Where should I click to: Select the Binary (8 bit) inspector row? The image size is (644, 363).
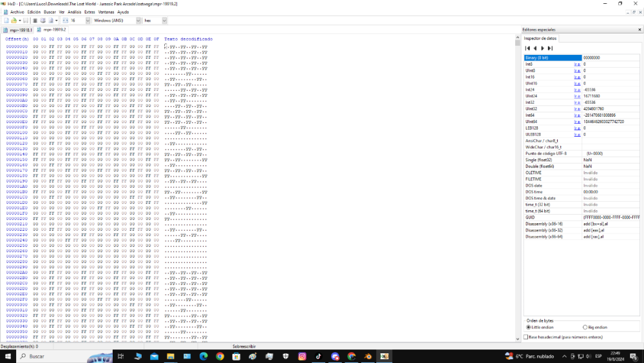coord(582,58)
